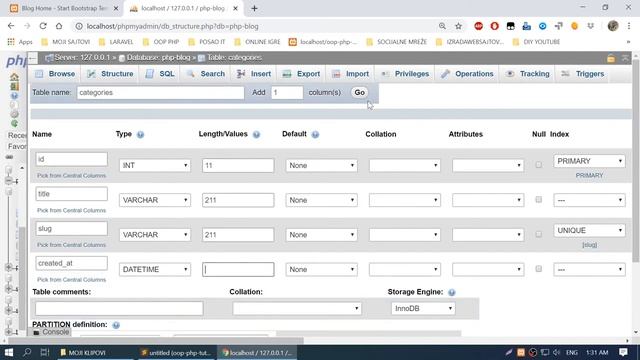Click the Length/Values help icon
The width and height of the screenshot is (640, 360).
256,134
